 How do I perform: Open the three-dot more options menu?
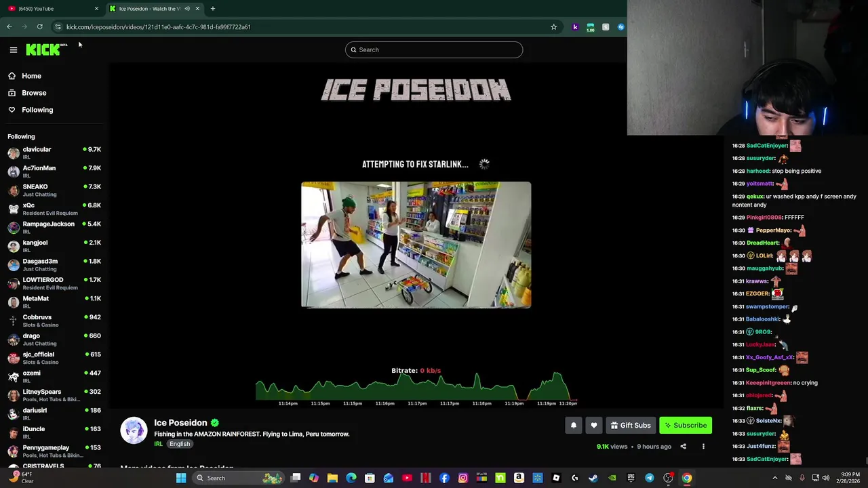click(703, 447)
